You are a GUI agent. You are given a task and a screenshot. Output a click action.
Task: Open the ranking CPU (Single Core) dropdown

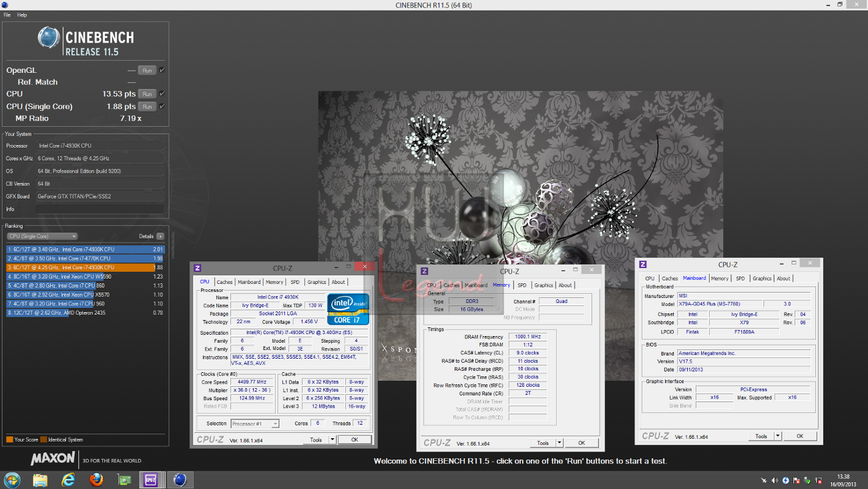[42, 236]
